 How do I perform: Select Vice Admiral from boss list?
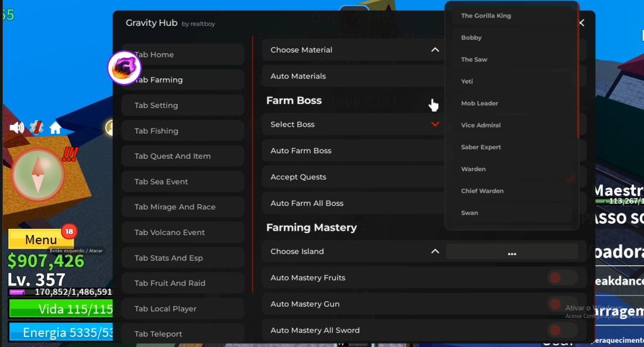pyautogui.click(x=481, y=125)
